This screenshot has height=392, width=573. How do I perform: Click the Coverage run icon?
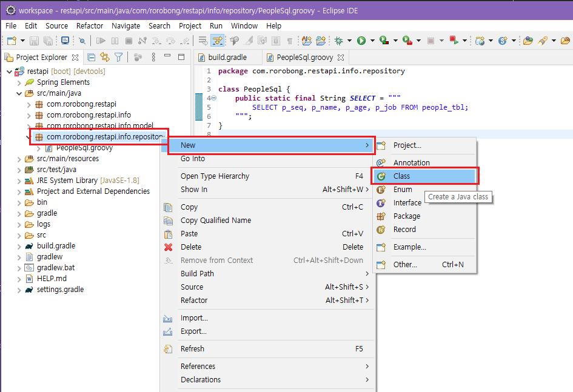point(384,41)
